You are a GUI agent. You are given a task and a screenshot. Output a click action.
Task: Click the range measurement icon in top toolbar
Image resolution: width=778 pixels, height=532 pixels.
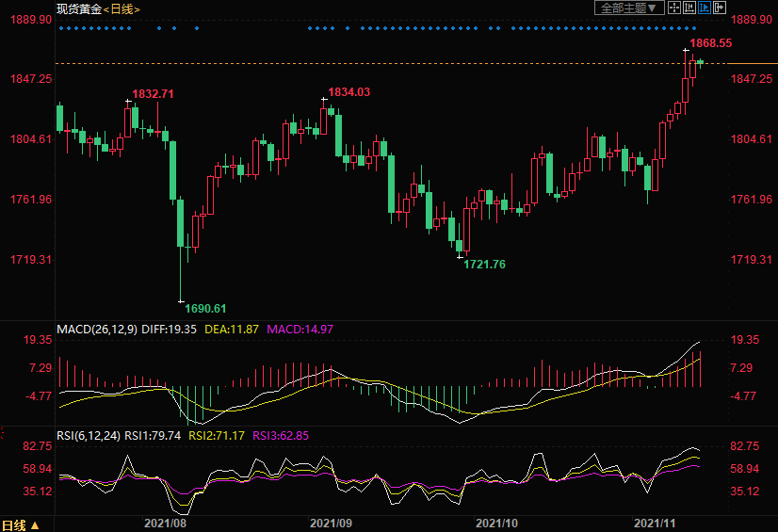689,8
